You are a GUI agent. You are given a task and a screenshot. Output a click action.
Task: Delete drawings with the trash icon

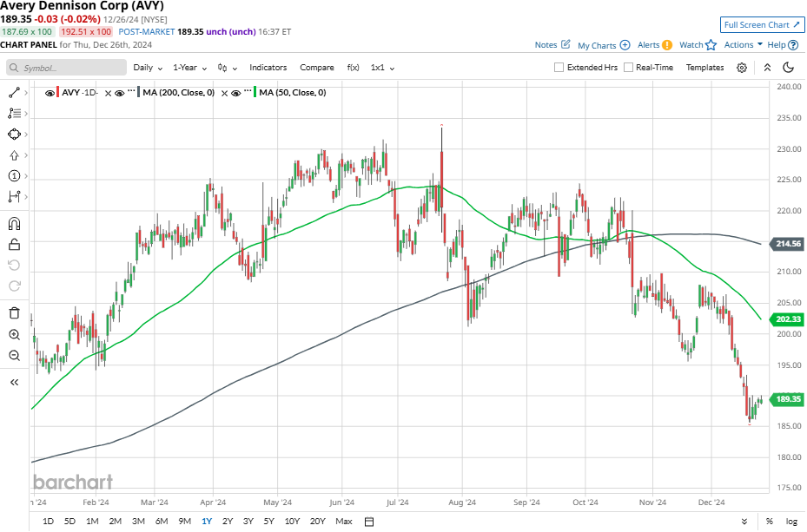point(15,313)
